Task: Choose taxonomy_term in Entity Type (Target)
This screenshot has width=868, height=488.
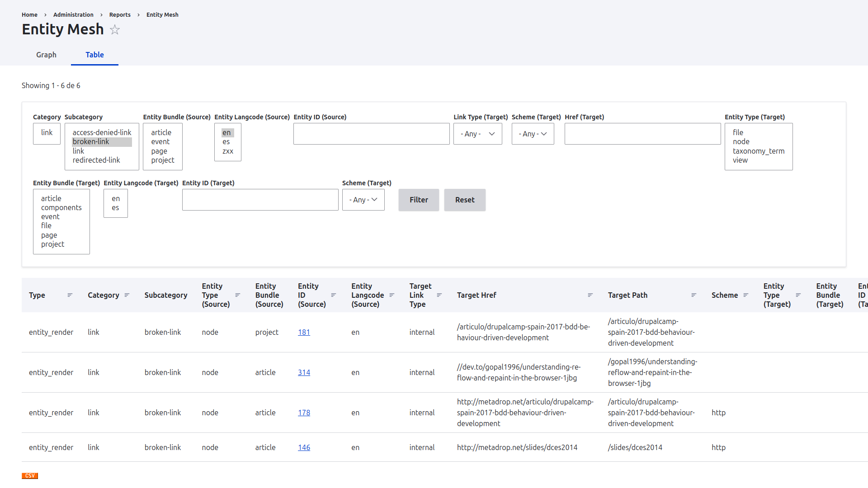Action: [759, 151]
